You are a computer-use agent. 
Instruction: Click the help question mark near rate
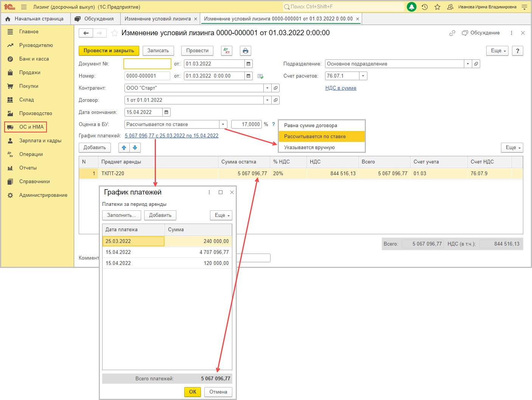point(273,124)
